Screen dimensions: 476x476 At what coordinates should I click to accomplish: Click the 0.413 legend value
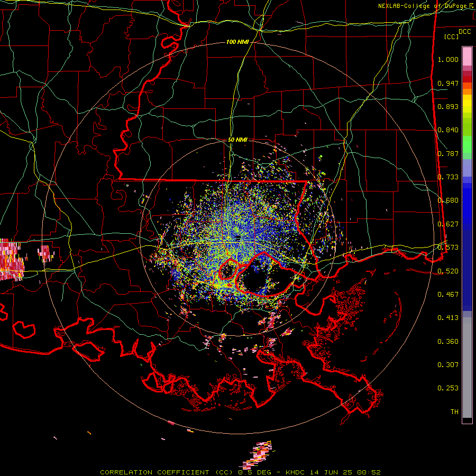[x=448, y=318]
